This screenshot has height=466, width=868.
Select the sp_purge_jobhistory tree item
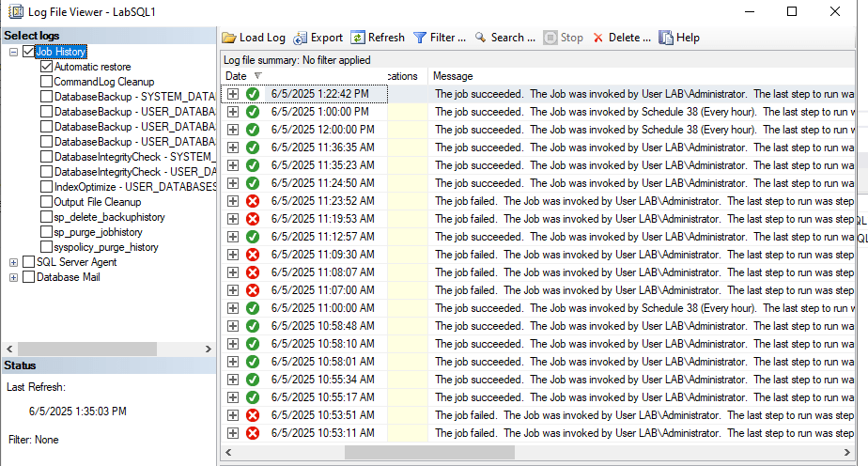coord(100,232)
